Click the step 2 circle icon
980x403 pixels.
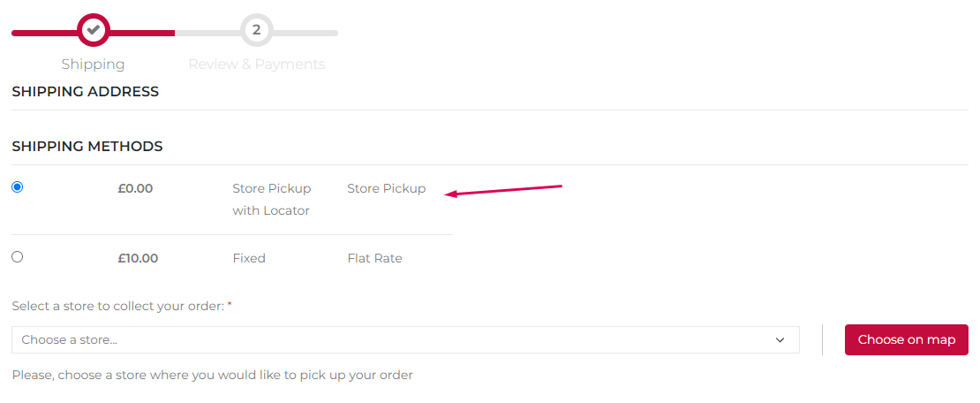tap(256, 30)
